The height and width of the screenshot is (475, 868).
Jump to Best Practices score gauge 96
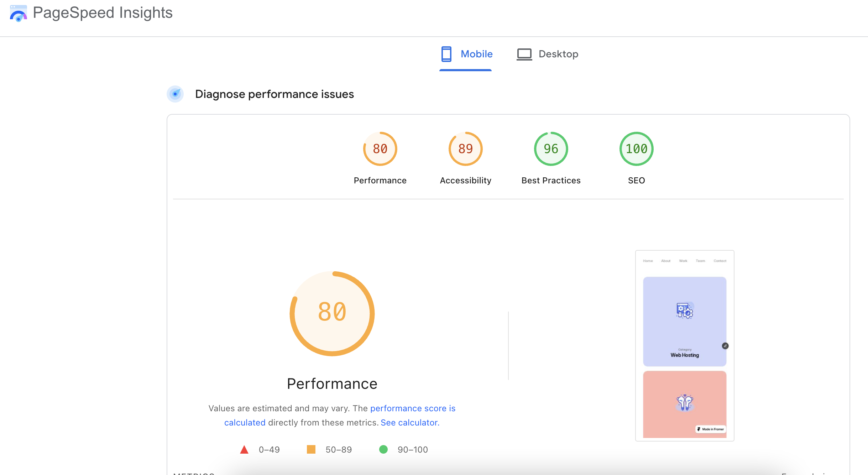(551, 149)
